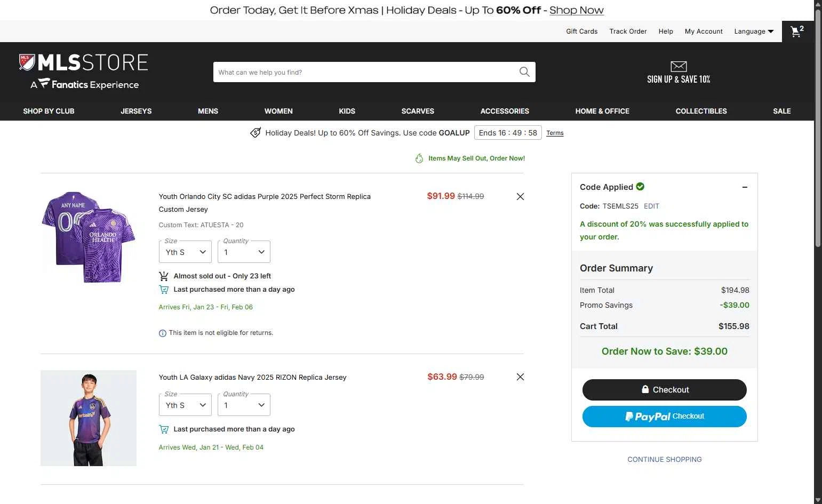Click the flame icon by Items May Sell Out
Screen dimensions: 822x504
(x=419, y=158)
